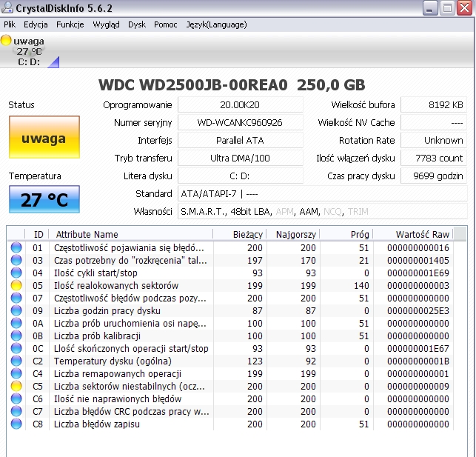Viewport: 476px width, 457px height.
Task: Select row Ilość cykli start/stop
Action: 230,273
